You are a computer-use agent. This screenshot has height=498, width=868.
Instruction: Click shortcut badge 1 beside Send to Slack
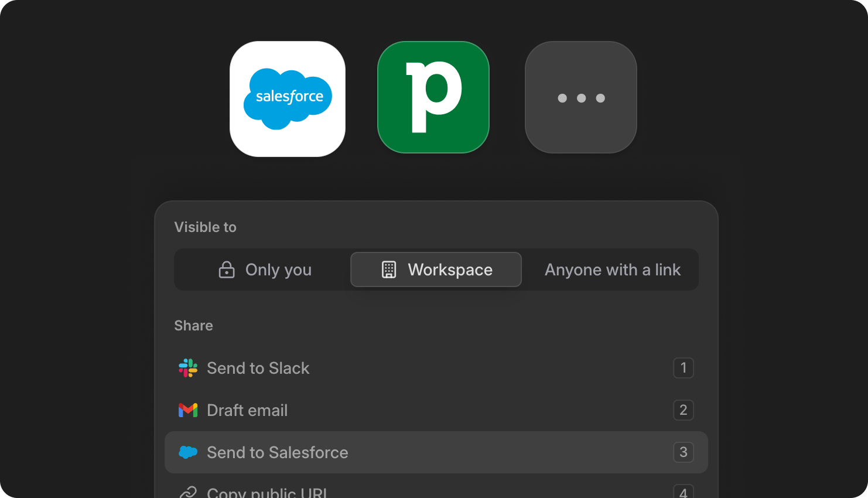683,368
